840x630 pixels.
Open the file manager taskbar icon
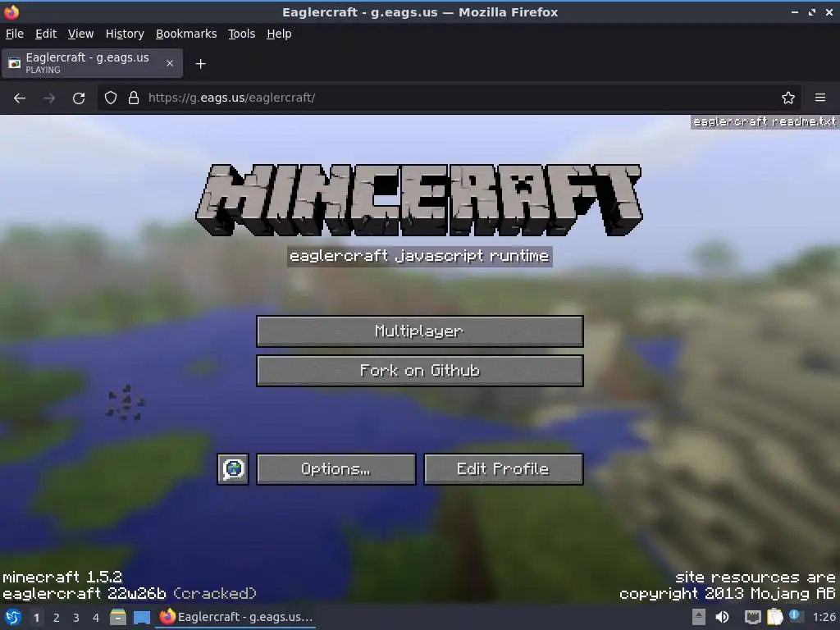pos(118,617)
